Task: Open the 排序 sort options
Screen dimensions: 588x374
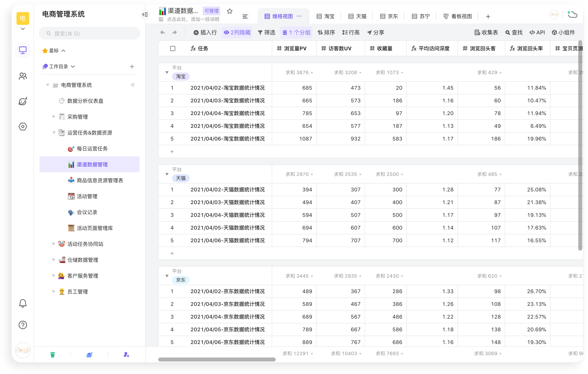Action: 326,33
